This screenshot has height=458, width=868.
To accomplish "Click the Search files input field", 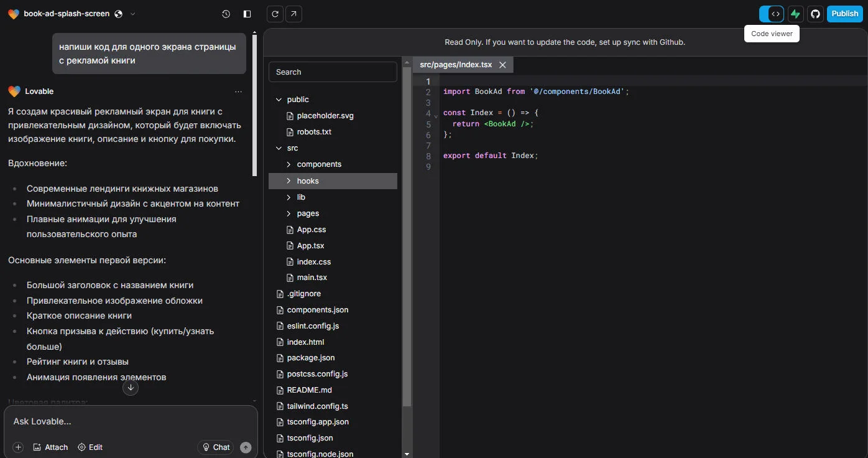I will [333, 72].
